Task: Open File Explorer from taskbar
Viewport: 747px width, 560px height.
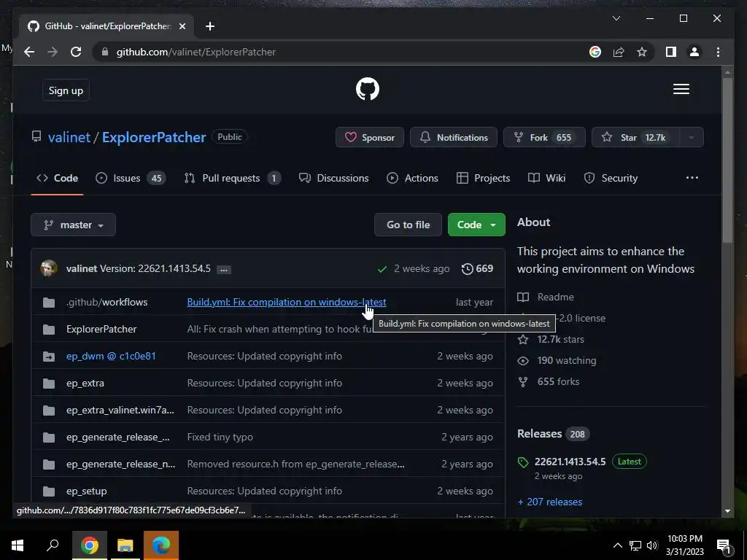Action: point(125,545)
